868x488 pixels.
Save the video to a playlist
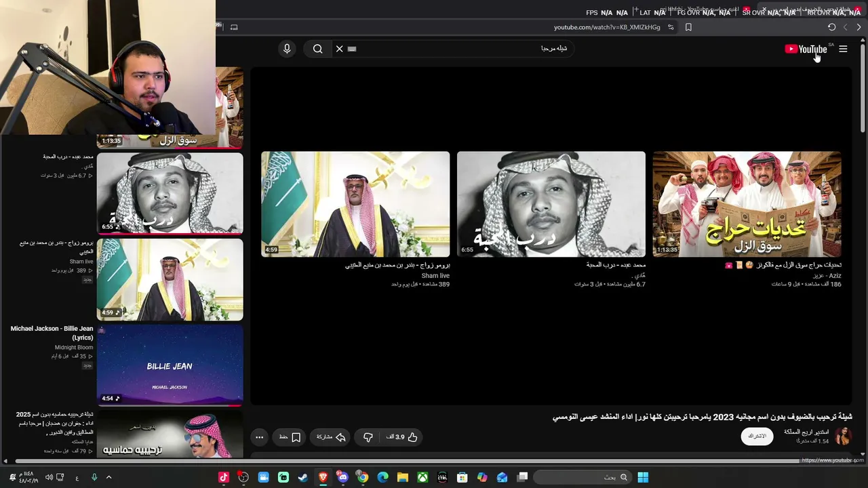[290, 437]
